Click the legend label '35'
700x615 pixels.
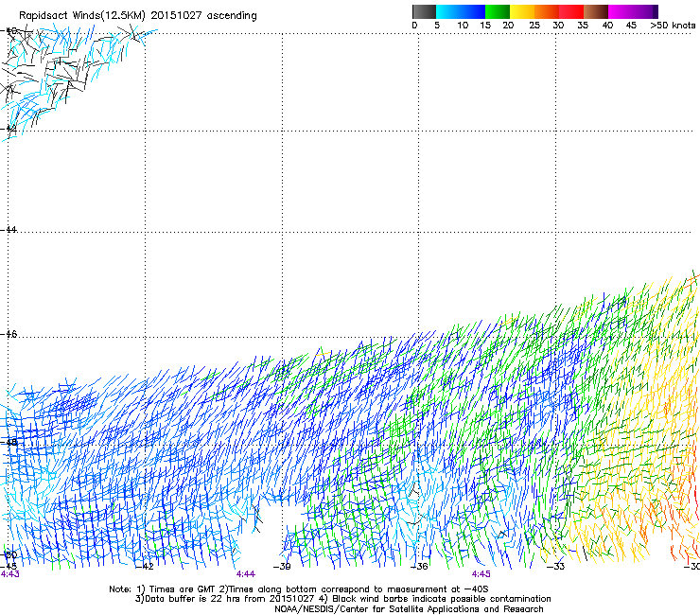click(583, 26)
